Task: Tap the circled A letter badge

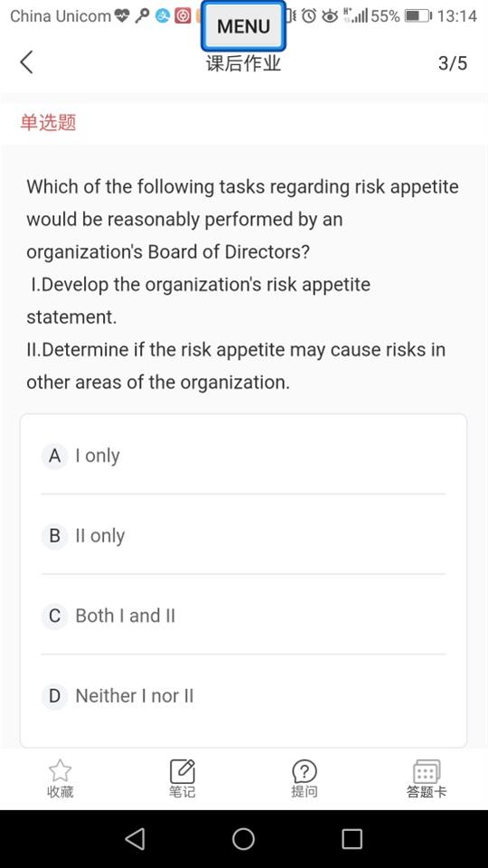Action: point(54,456)
